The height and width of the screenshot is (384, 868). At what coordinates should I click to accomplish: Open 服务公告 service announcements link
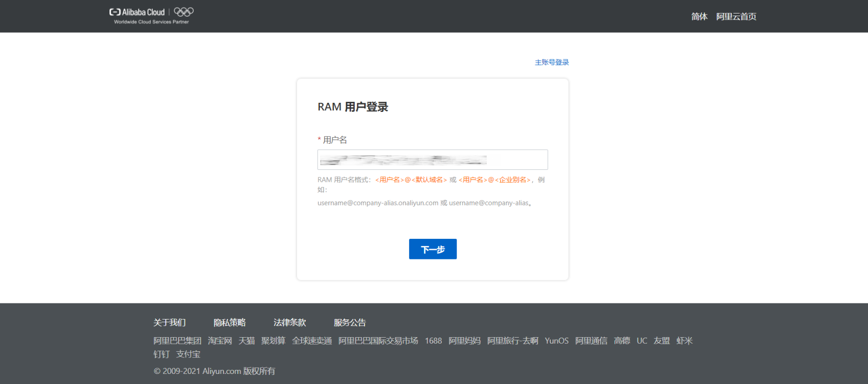[x=350, y=323]
